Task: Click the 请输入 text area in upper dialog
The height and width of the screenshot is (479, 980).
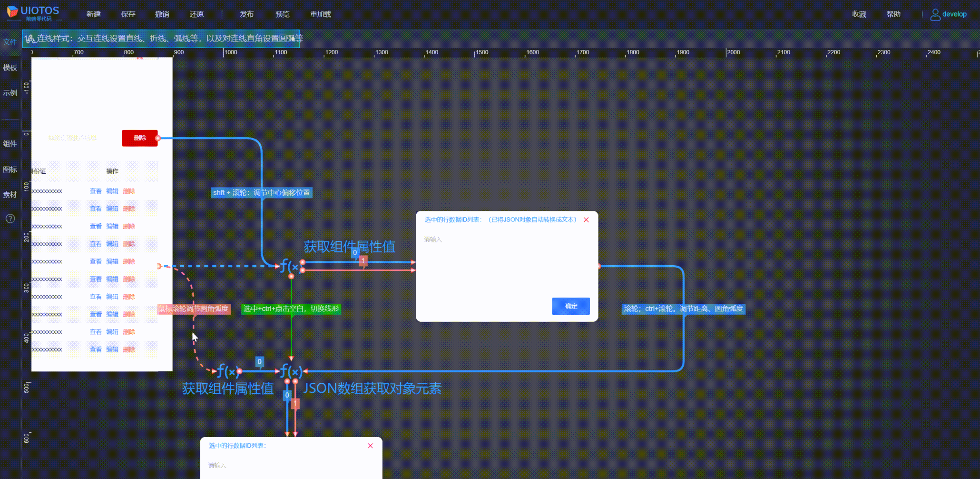Action: point(506,262)
